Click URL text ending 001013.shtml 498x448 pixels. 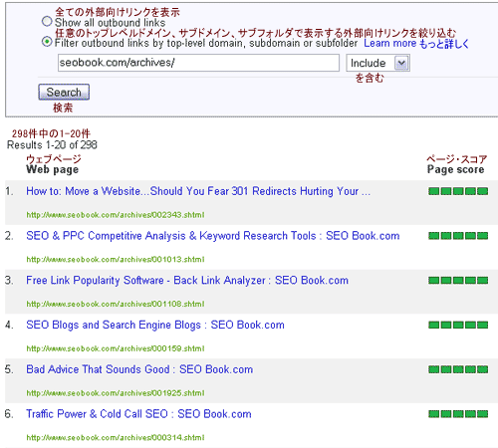click(x=116, y=260)
